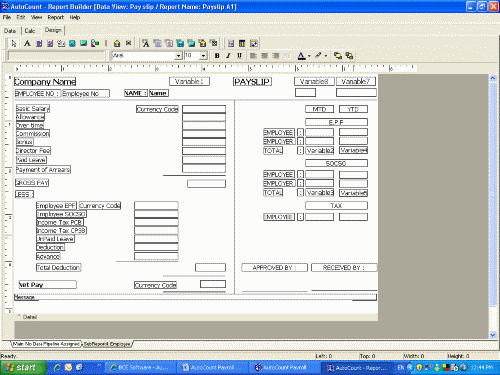The width and height of the screenshot is (500, 375).
Task: Click the center align icon
Action: 264,56
